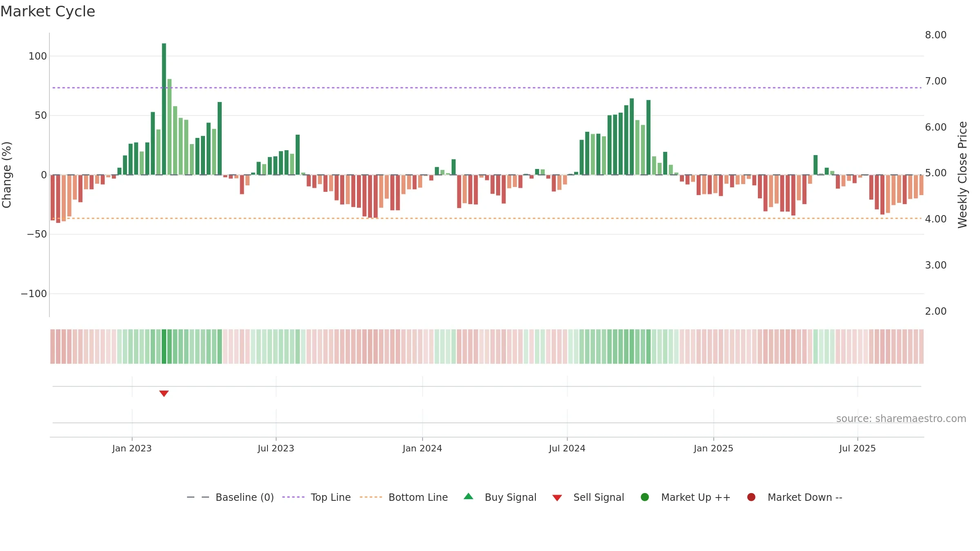Click the −100 tick on left axis
This screenshot has width=980, height=551.
[x=34, y=294]
